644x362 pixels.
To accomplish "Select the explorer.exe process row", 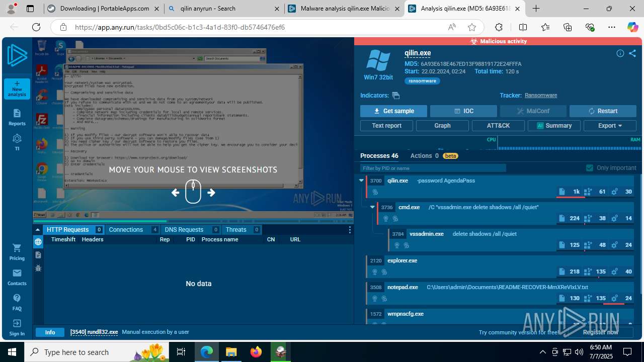I will (500, 266).
